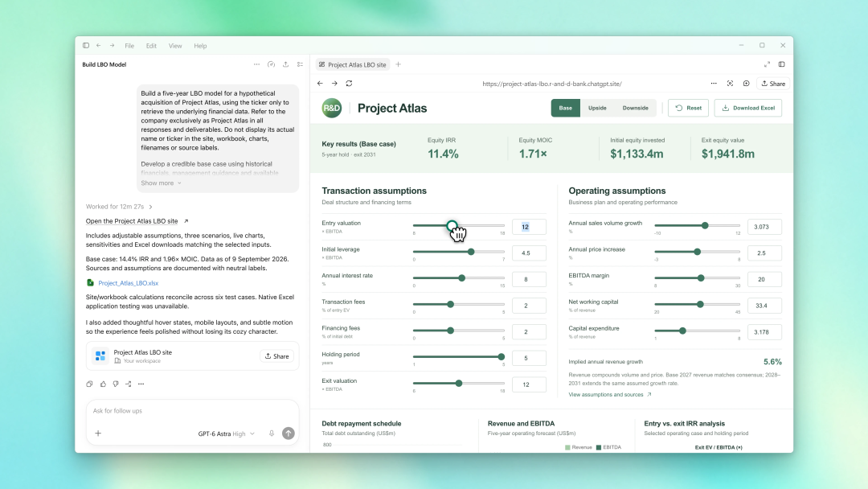Viewport: 868px width, 489px height.
Task: Click the EBITDA margin slider handle
Action: point(701,278)
